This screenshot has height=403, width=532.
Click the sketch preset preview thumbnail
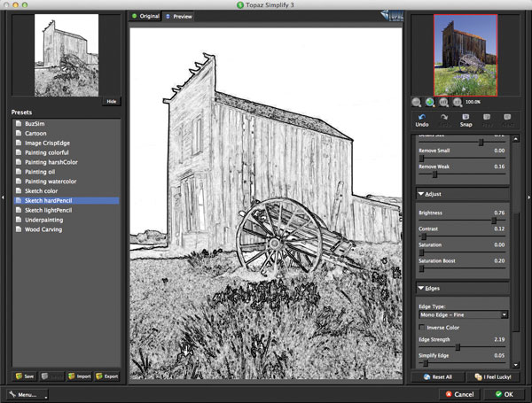click(x=66, y=55)
